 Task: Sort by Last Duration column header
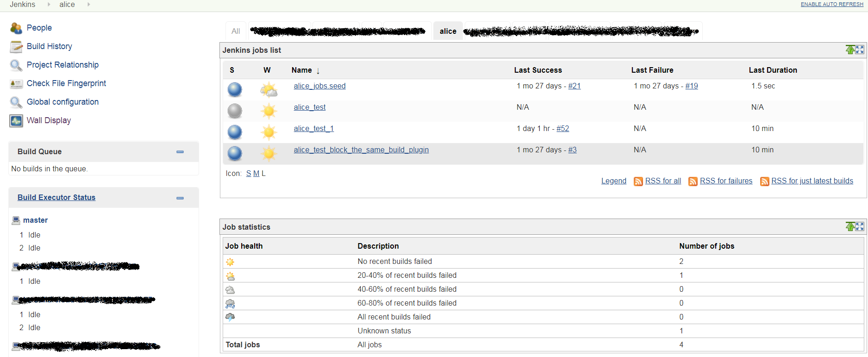pos(773,70)
